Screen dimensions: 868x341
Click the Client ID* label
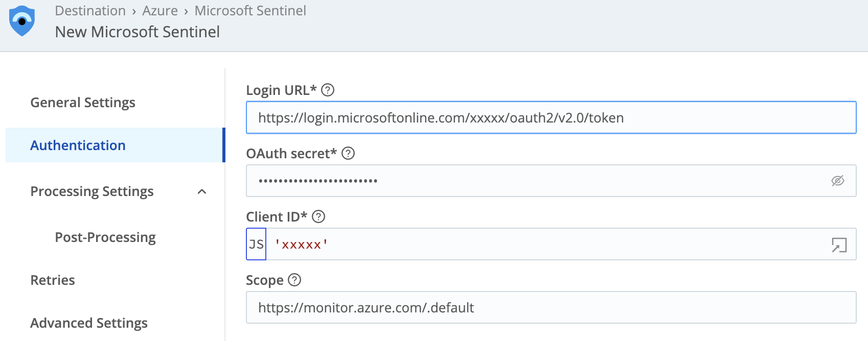[277, 216]
